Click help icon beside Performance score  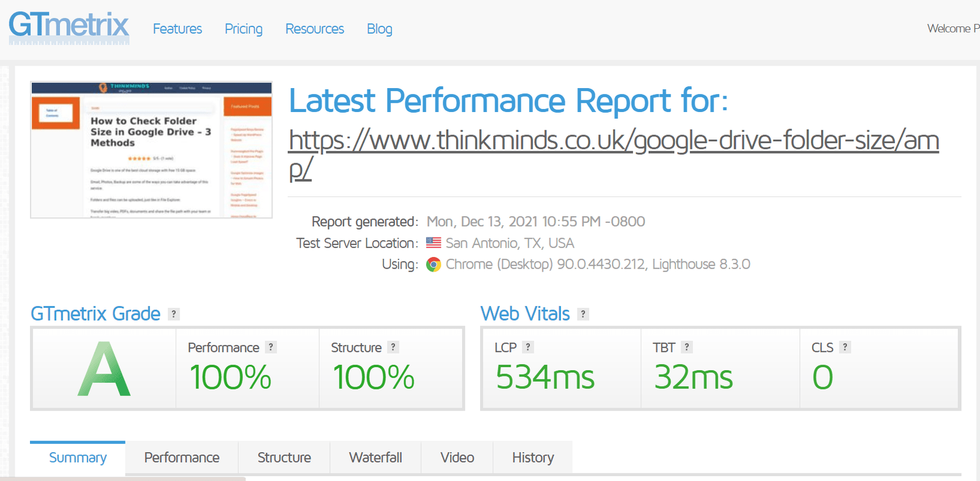click(271, 347)
